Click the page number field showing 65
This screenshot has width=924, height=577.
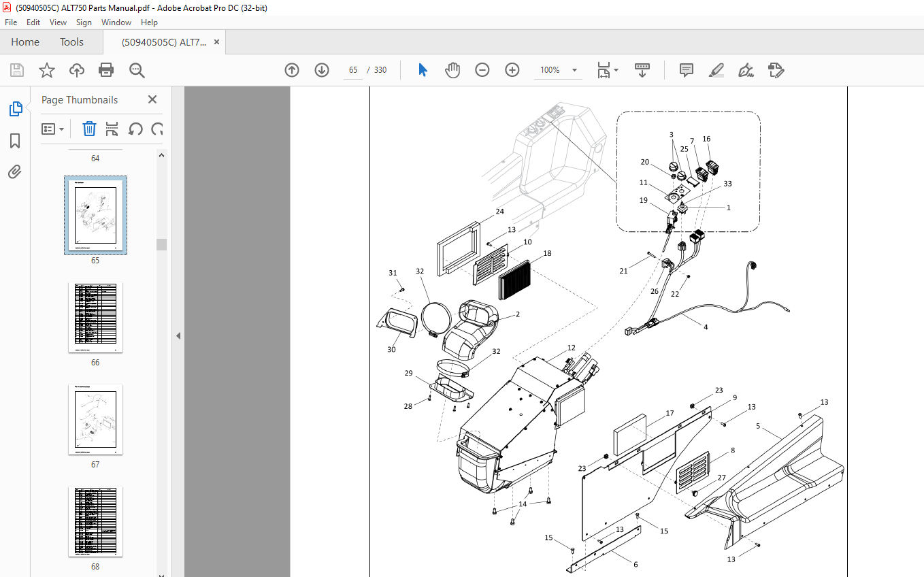pos(353,70)
